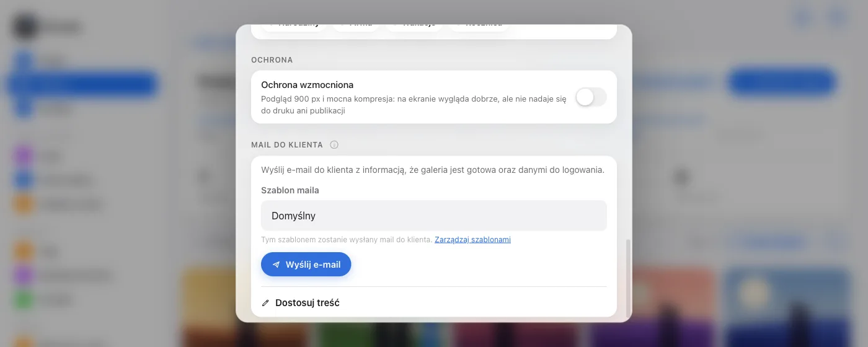This screenshot has height=347, width=868.
Task: Follow the Zarządzaj szablonami link
Action: [x=472, y=240]
